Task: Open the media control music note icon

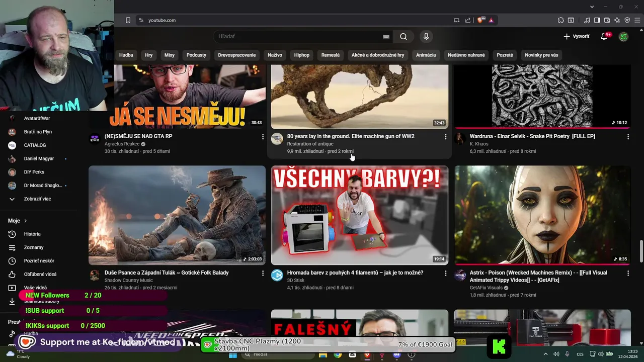Action: tap(587, 20)
